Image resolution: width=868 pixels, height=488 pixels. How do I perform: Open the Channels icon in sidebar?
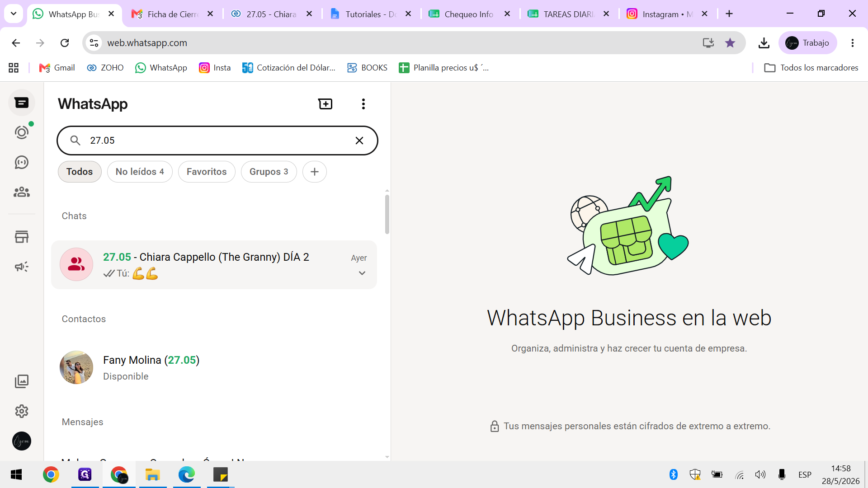click(22, 162)
